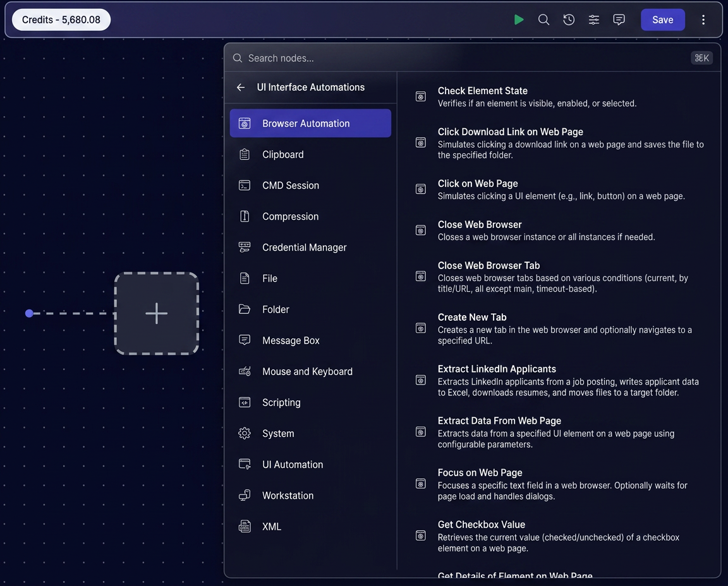This screenshot has width=728, height=586.
Task: Select the CMD Session category
Action: point(310,186)
